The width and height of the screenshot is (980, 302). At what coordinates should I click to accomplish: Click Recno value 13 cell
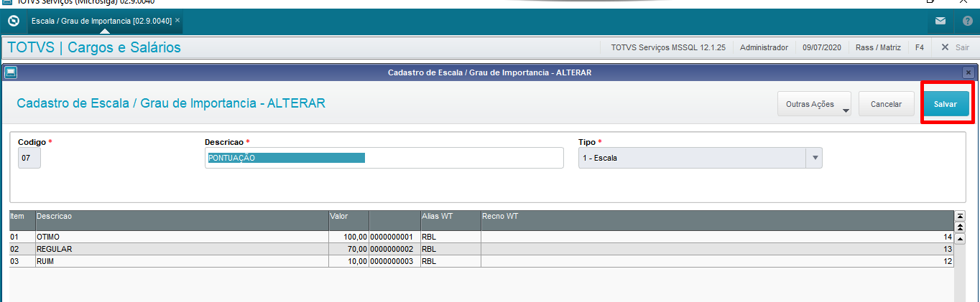(x=717, y=249)
